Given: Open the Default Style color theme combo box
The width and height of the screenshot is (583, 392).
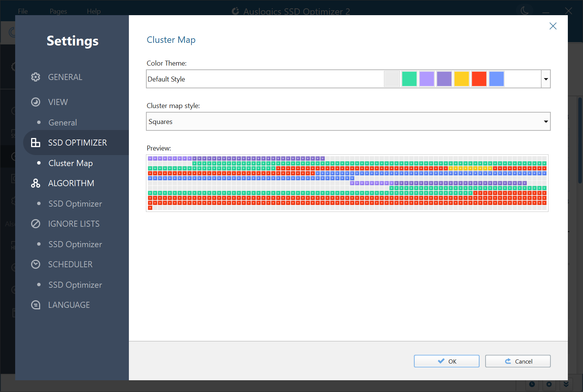Looking at the screenshot, I should coord(348,79).
